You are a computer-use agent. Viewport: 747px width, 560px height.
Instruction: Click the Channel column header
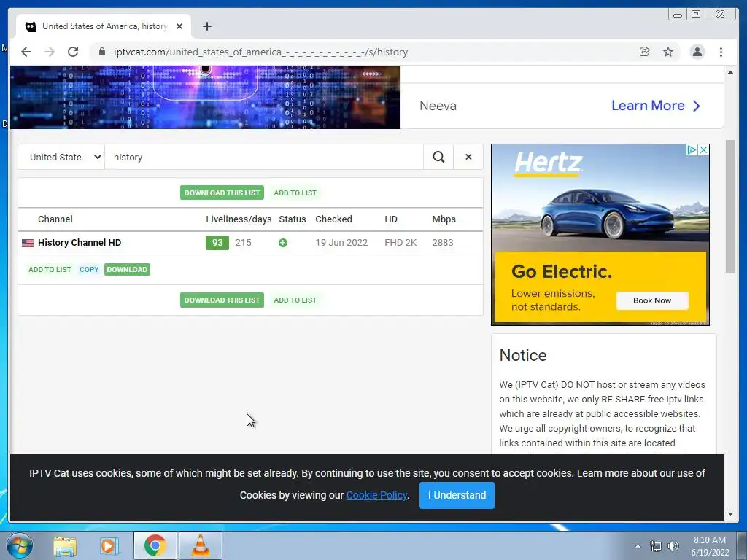tap(55, 219)
